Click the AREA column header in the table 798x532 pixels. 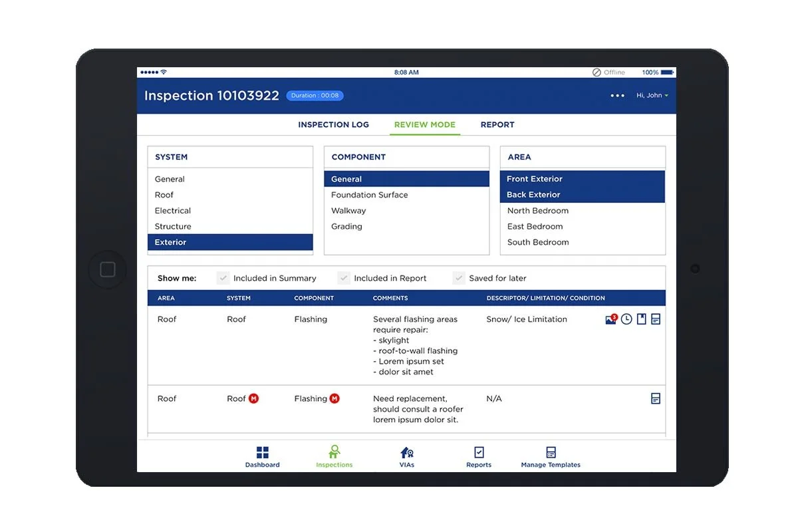coord(166,299)
